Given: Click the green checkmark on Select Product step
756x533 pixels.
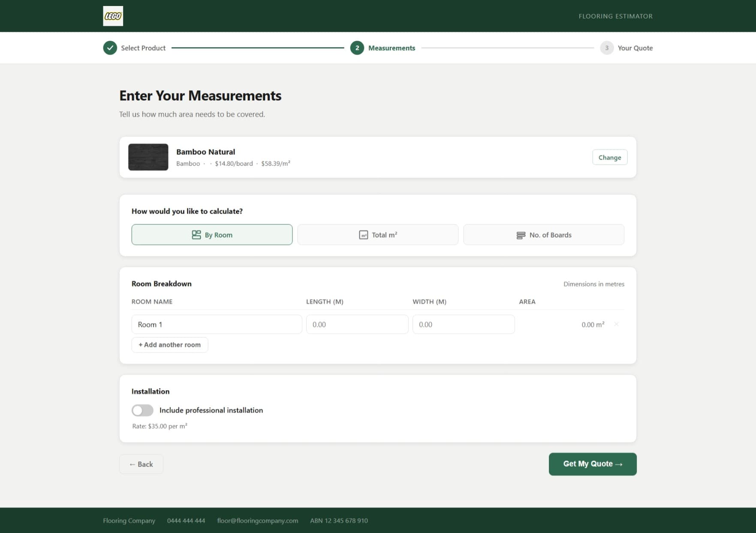Looking at the screenshot, I should click(110, 48).
